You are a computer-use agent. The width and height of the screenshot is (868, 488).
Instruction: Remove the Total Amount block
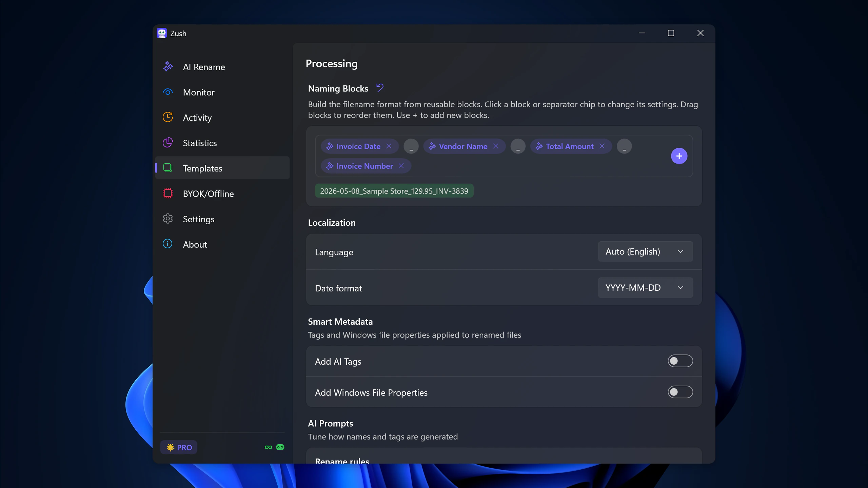point(602,146)
